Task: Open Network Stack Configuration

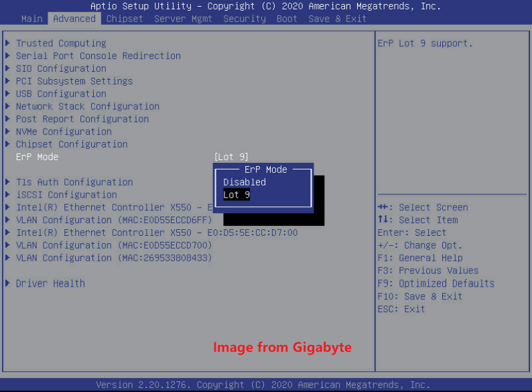Action: [x=88, y=107]
